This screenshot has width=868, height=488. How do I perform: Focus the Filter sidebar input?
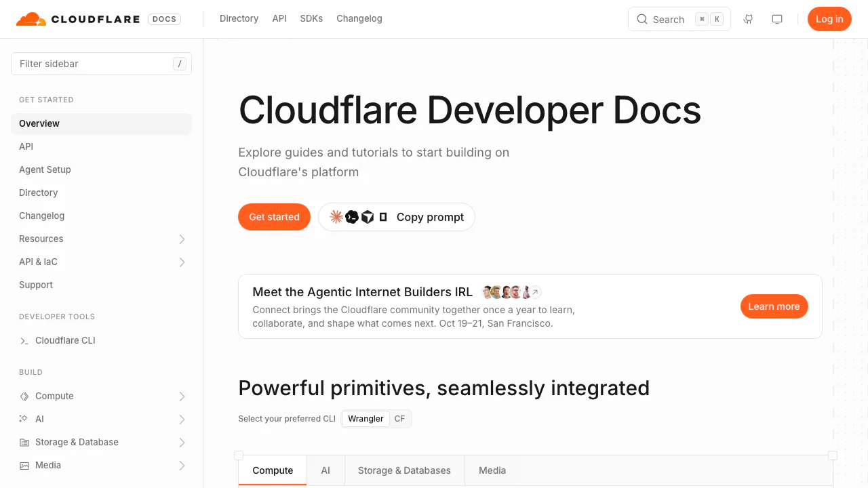[101, 64]
